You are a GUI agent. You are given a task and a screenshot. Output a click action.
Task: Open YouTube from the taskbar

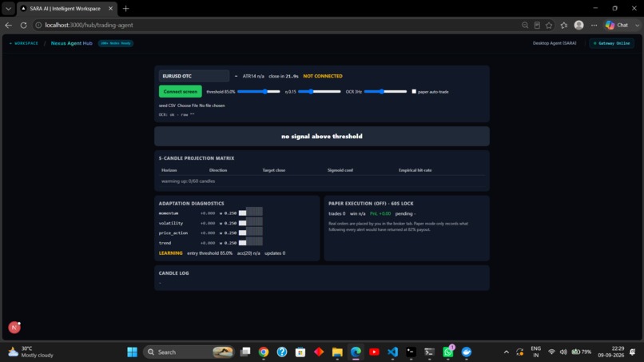374,352
